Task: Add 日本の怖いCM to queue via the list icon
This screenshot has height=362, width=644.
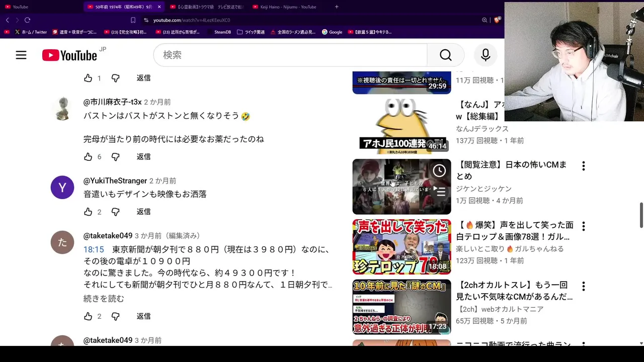Action: coord(439,191)
